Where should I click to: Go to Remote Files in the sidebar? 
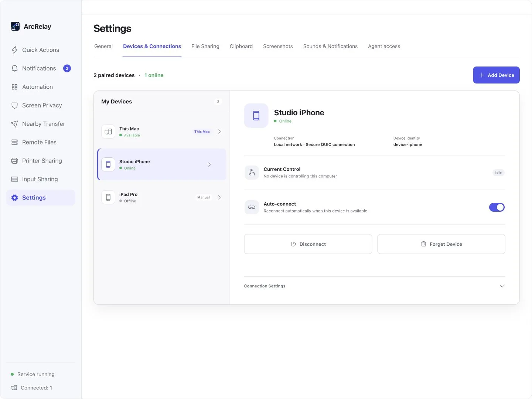41,142
